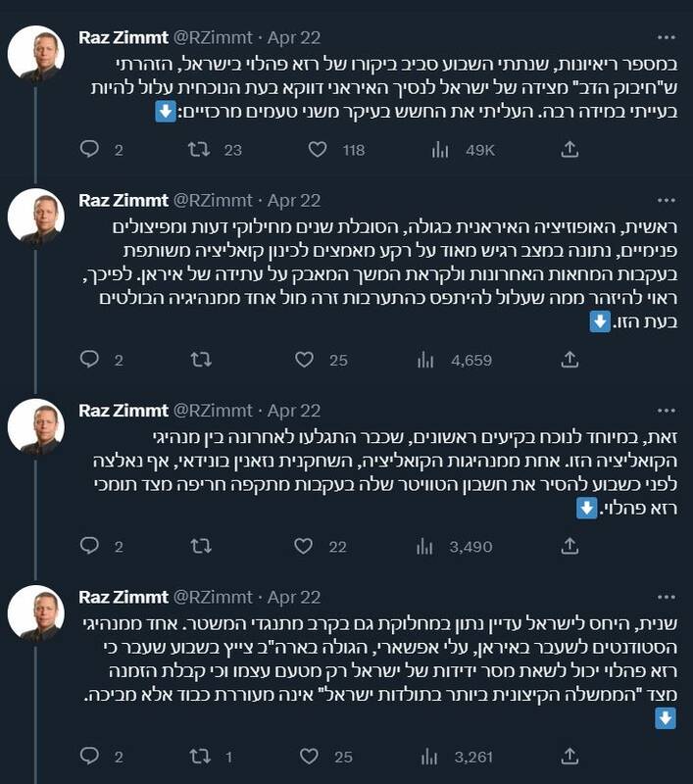The width and height of the screenshot is (693, 784).
Task: Click Raz Zimmt's avatar on fourth tweet
Action: 36,614
